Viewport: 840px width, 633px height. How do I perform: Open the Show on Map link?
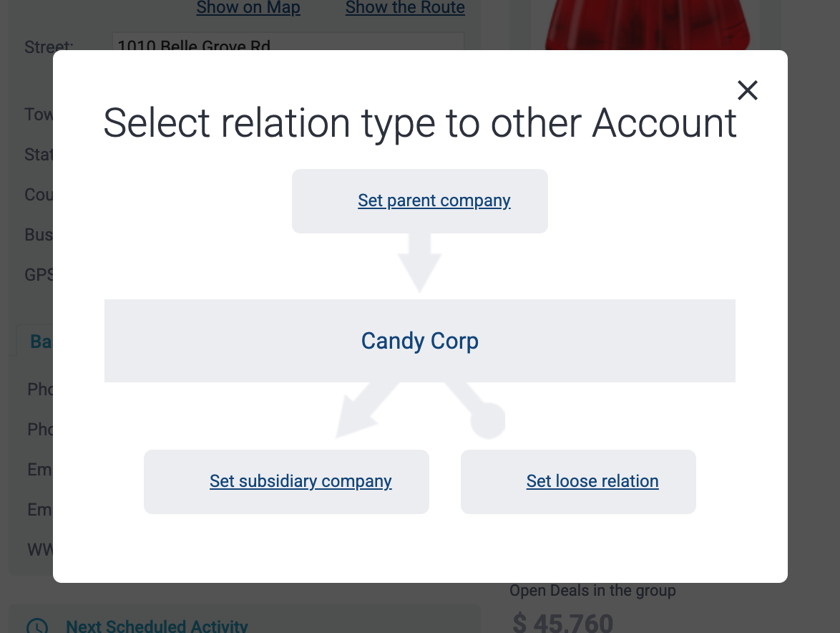click(248, 7)
